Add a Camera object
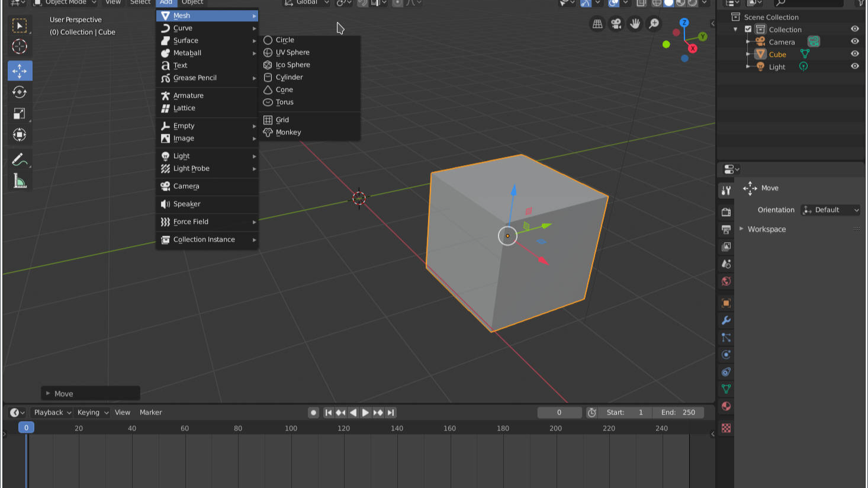 click(207, 186)
